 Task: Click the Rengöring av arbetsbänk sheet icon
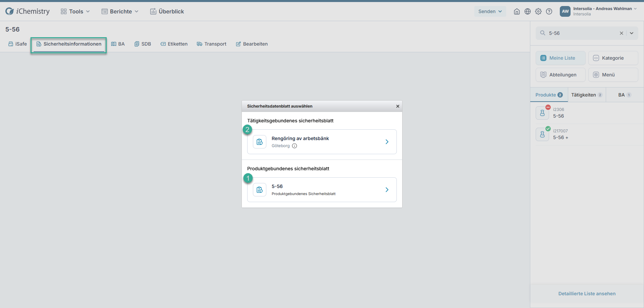pos(260,142)
